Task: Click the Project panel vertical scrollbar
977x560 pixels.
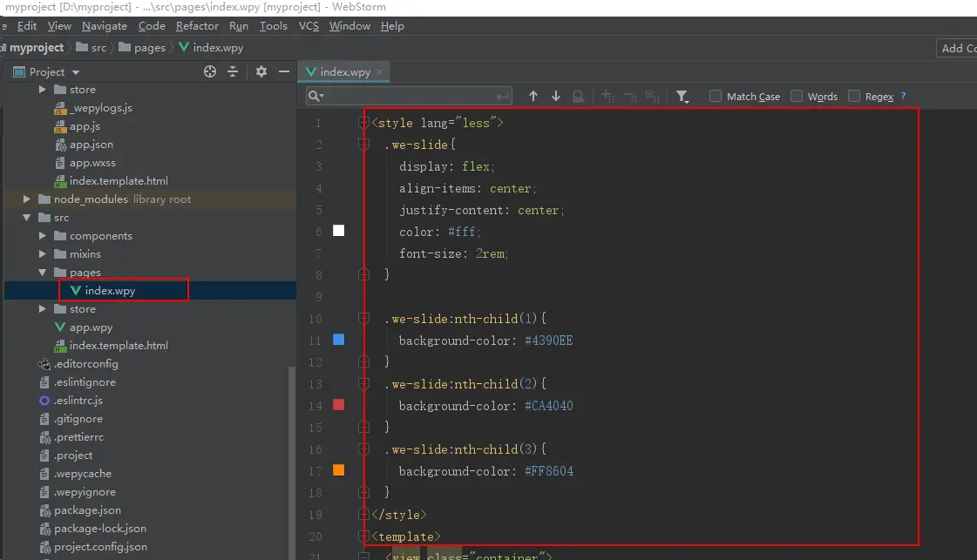Action: pyautogui.click(x=292, y=461)
